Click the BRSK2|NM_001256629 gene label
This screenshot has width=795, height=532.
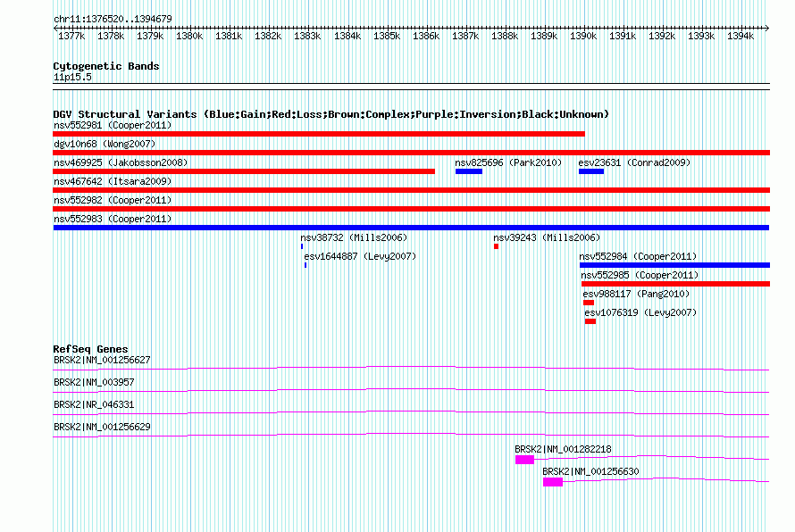[x=102, y=428]
